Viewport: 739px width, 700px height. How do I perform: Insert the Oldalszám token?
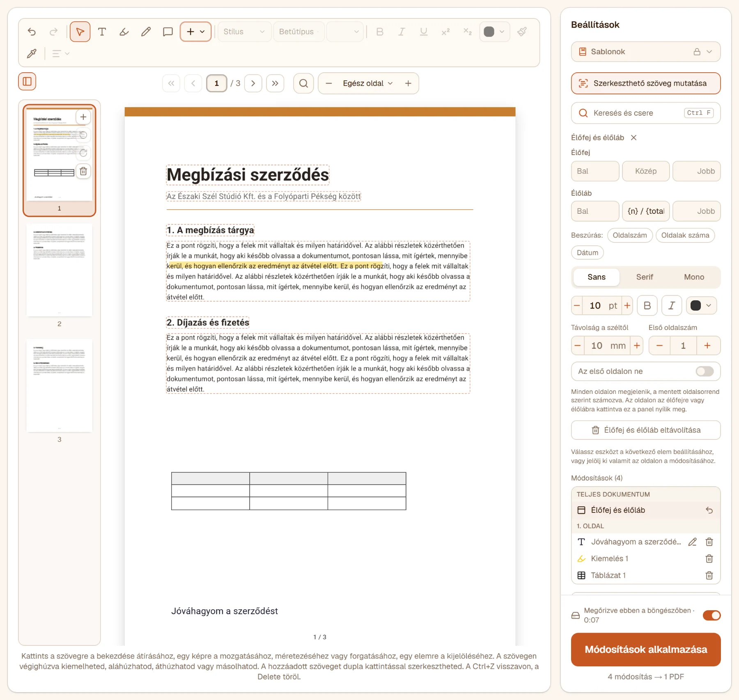(x=629, y=235)
